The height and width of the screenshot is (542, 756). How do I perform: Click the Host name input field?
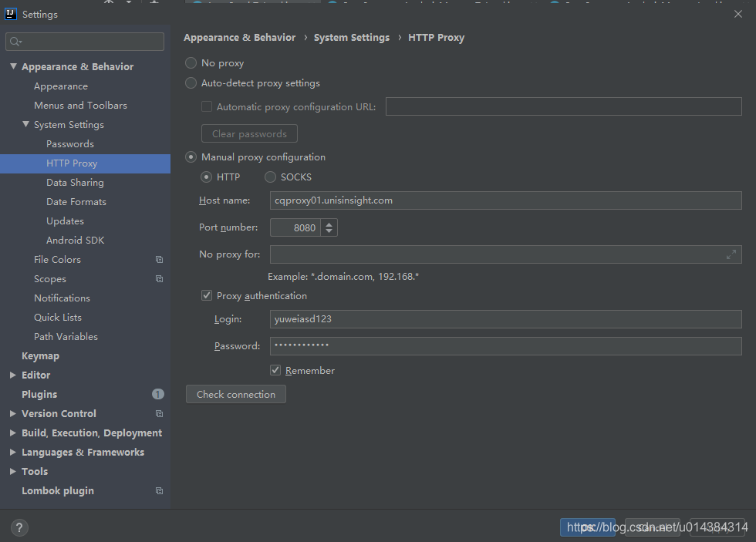pos(506,200)
